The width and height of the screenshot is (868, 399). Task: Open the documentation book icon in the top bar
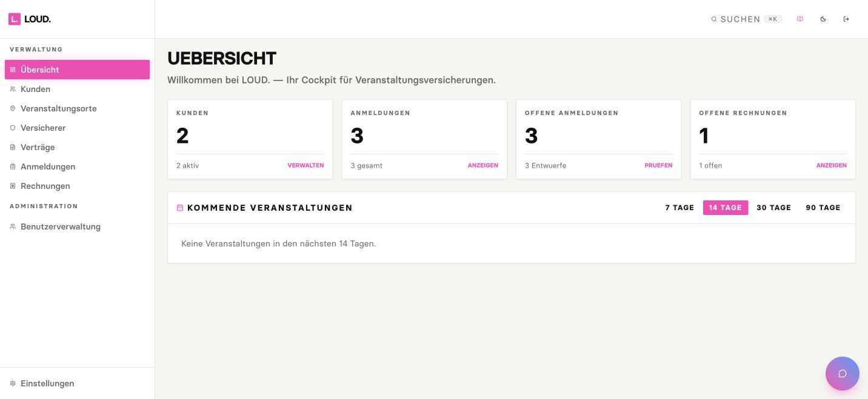pos(800,19)
